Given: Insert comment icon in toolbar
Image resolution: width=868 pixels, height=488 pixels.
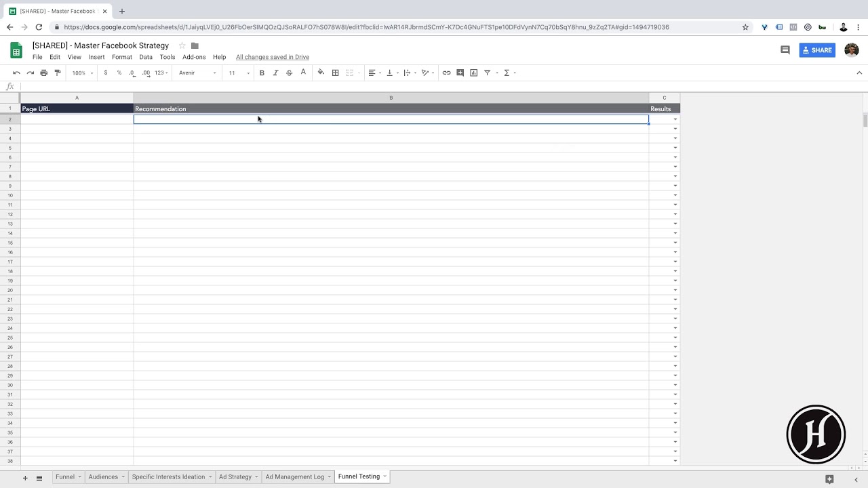Looking at the screenshot, I should click(460, 73).
